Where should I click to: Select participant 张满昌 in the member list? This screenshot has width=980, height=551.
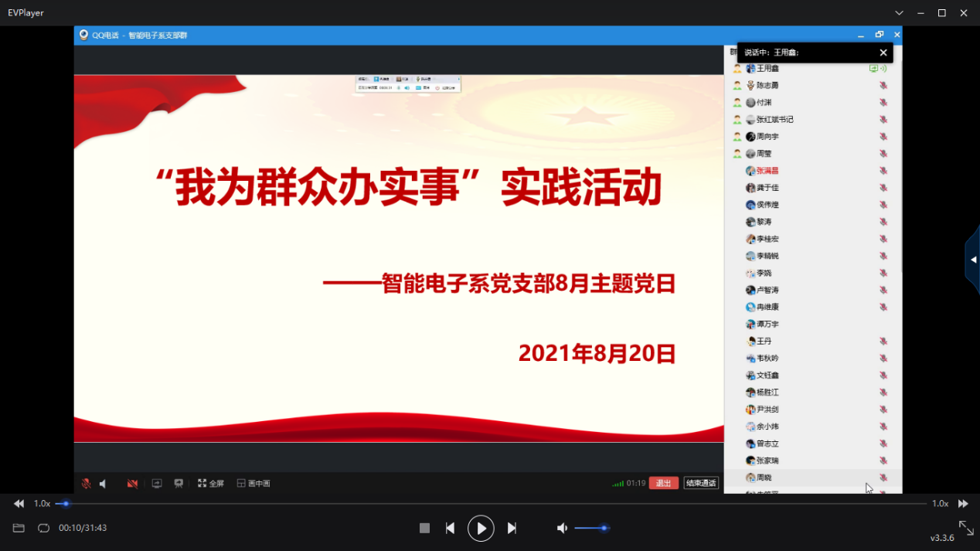coord(767,171)
